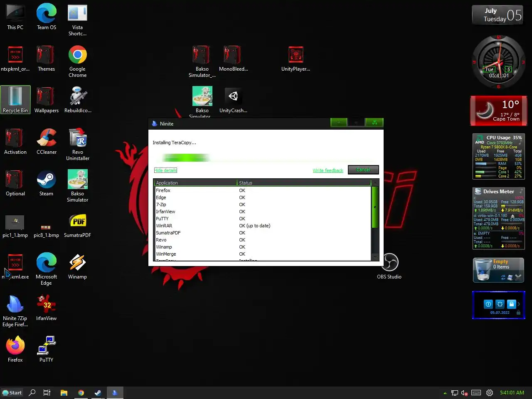Open the taskbar clock showing 5:41:01 AM
532x399 pixels.
(512, 393)
